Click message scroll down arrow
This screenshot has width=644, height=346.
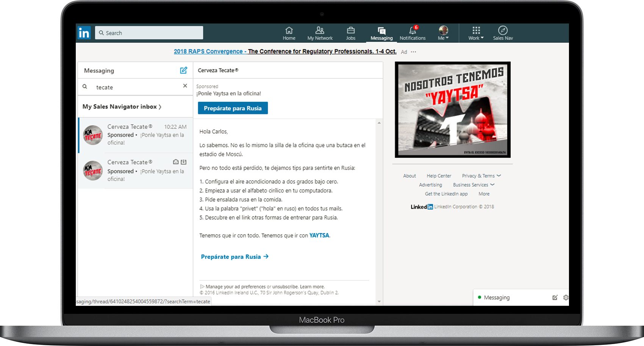pyautogui.click(x=379, y=302)
